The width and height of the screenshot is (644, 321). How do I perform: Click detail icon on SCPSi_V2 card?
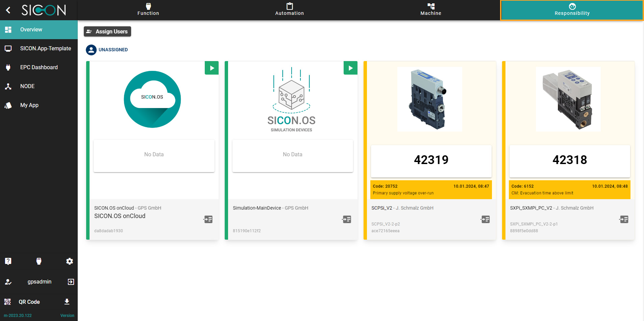tap(485, 219)
